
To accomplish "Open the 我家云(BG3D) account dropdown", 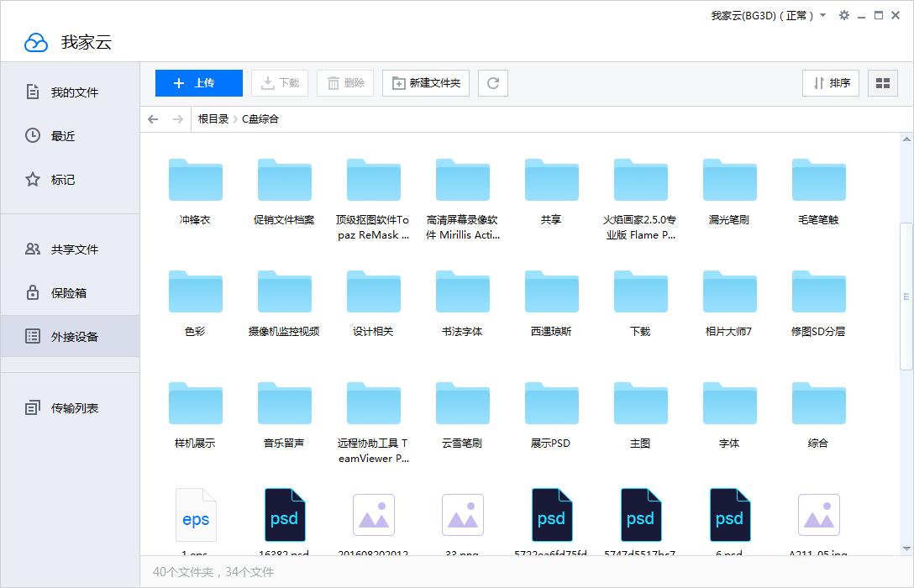I will [762, 15].
